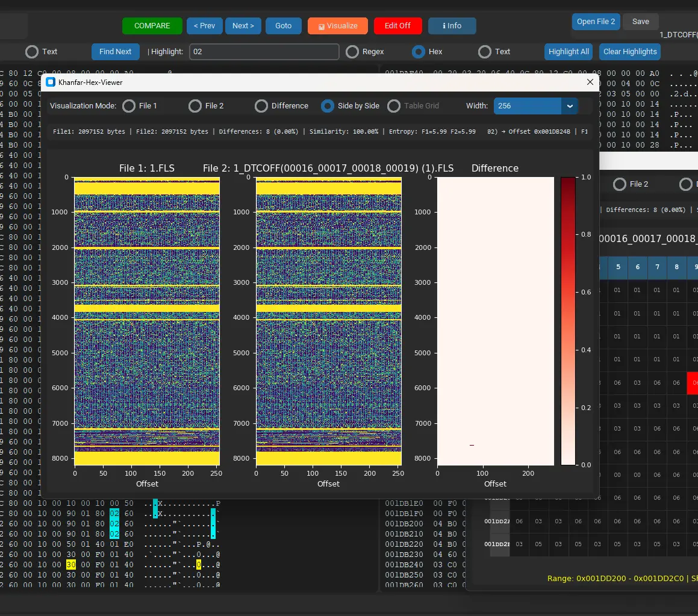This screenshot has width=698, height=616.
Task: Click the Visualize chart icon
Action: [323, 26]
